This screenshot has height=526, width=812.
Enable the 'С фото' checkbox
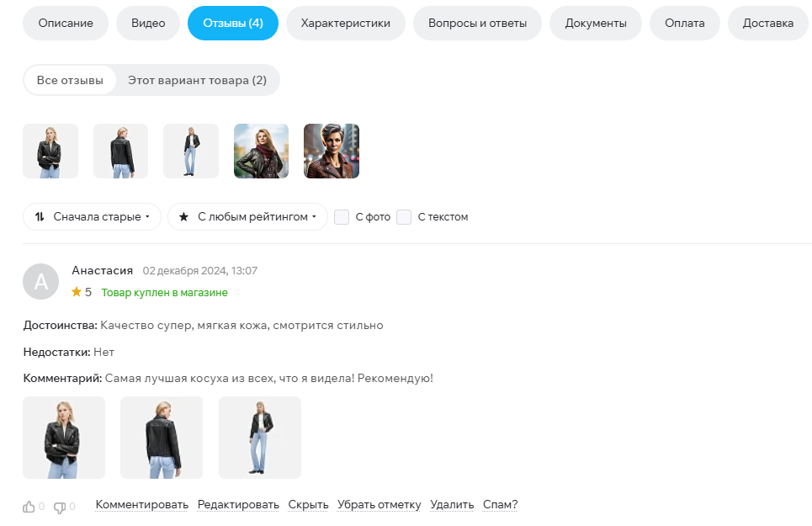(x=342, y=217)
